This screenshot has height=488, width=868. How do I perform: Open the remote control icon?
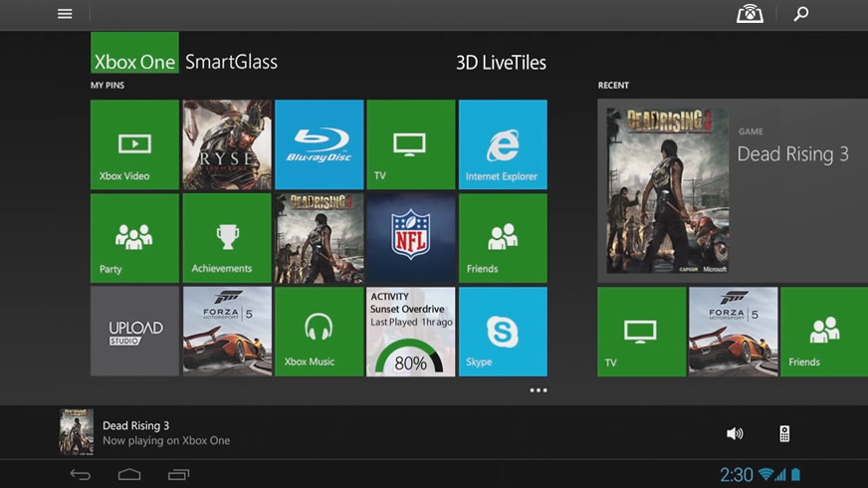click(x=784, y=433)
